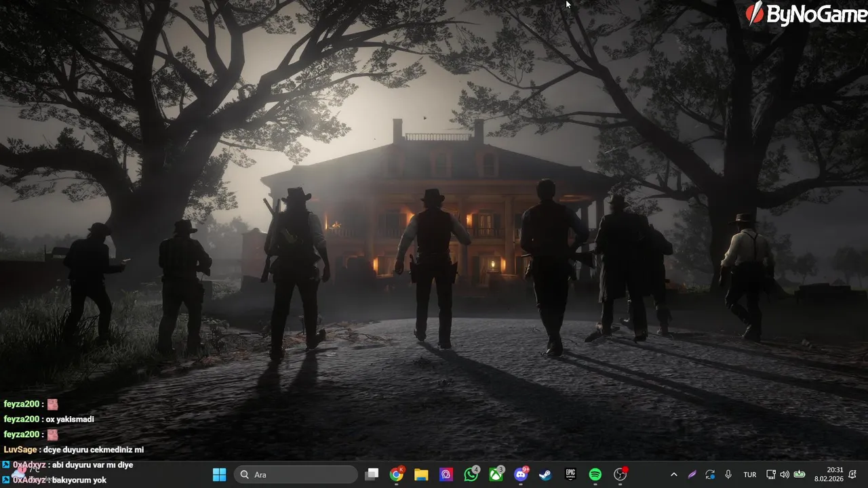Expand the hidden system tray icons chevron

pyautogui.click(x=673, y=474)
